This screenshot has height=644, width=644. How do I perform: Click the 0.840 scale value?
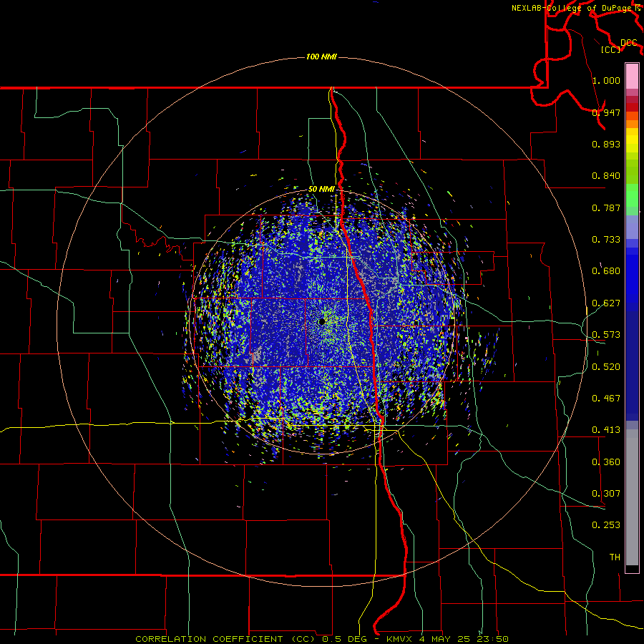click(606, 176)
